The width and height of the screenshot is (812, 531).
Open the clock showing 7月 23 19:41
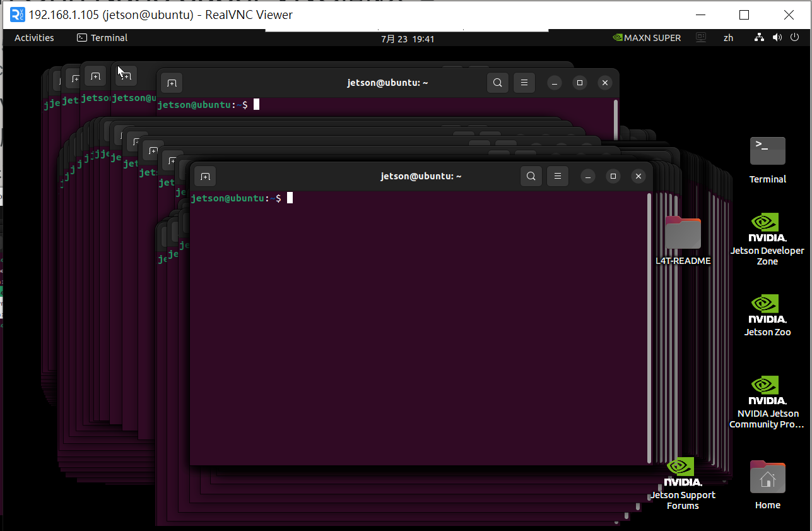[408, 39]
